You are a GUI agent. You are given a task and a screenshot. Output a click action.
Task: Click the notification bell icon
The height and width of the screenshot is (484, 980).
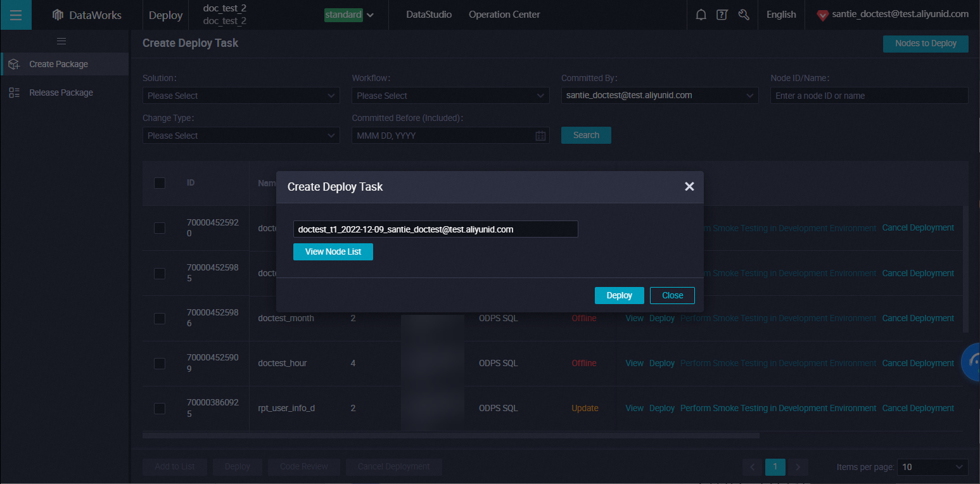701,15
